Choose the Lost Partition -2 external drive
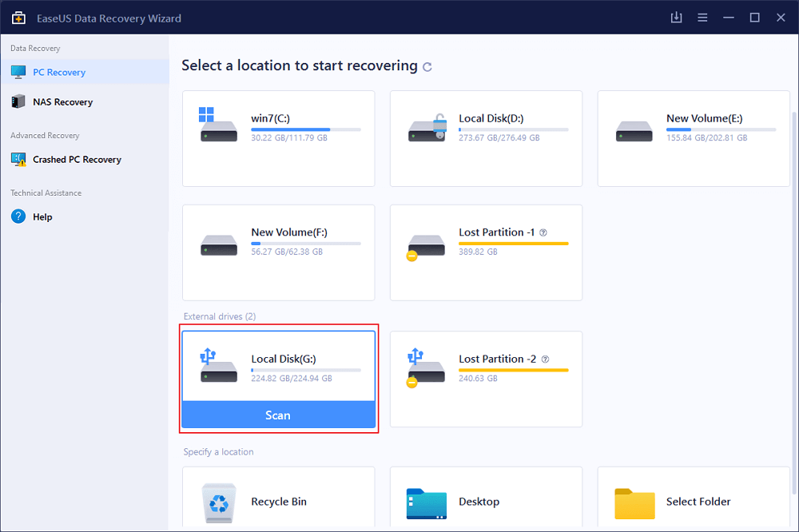The height and width of the screenshot is (532, 799). click(x=486, y=379)
